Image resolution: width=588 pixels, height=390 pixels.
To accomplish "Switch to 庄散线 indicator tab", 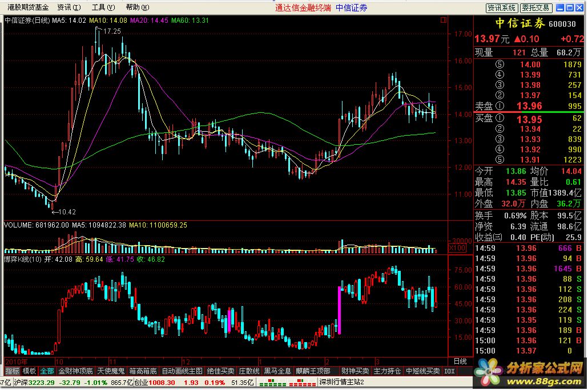I will tap(249, 371).
